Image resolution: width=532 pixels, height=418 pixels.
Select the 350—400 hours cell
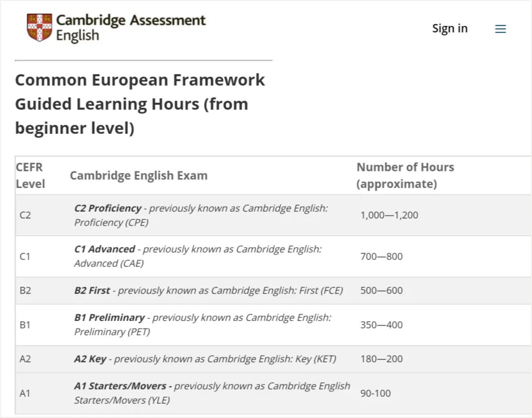pos(381,325)
